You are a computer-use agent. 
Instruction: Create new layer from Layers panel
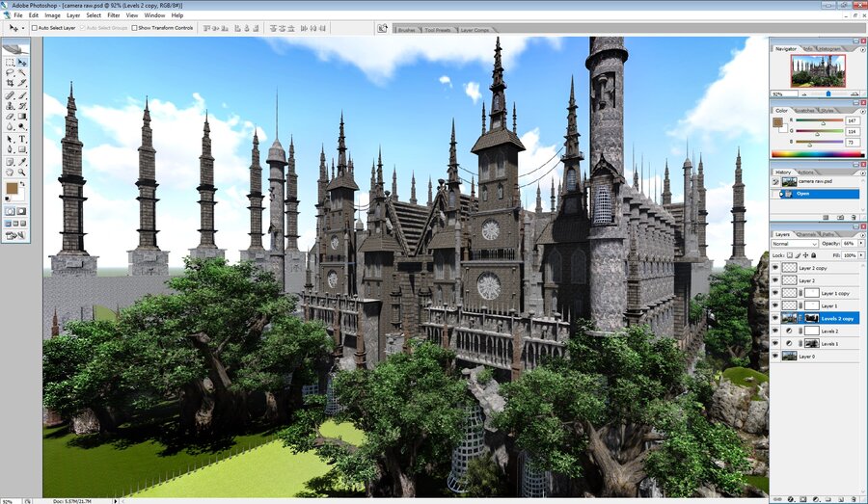(x=841, y=499)
